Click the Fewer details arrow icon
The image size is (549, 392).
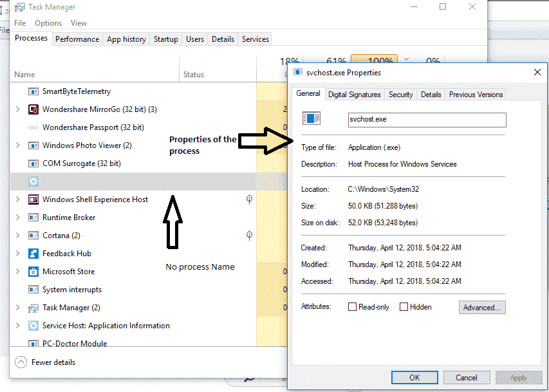(x=21, y=362)
